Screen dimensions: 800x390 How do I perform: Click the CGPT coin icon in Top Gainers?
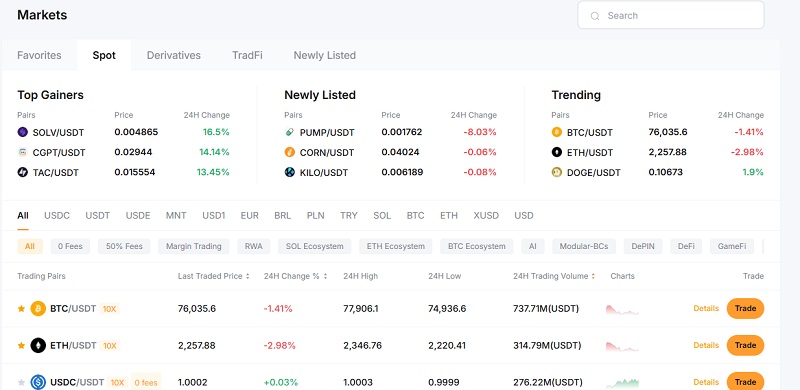coord(22,152)
